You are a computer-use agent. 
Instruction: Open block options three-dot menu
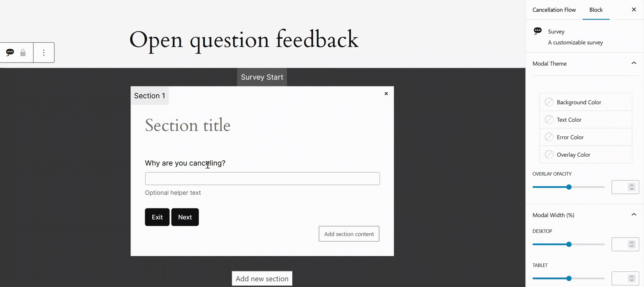point(44,53)
